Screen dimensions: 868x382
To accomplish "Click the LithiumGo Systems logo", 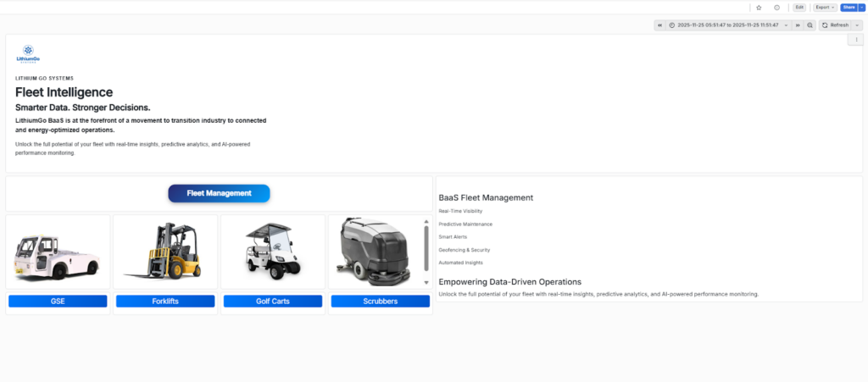I will pyautogui.click(x=29, y=54).
